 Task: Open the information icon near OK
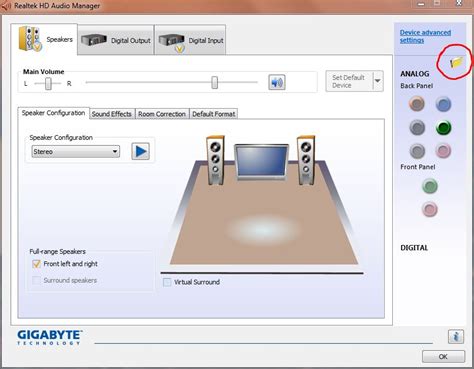tap(456, 336)
